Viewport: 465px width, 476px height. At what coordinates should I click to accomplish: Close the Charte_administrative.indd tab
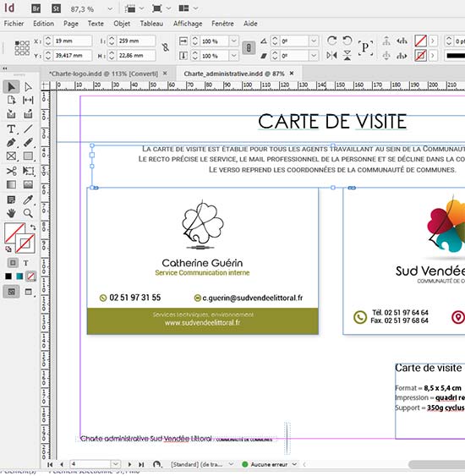tap(292, 74)
